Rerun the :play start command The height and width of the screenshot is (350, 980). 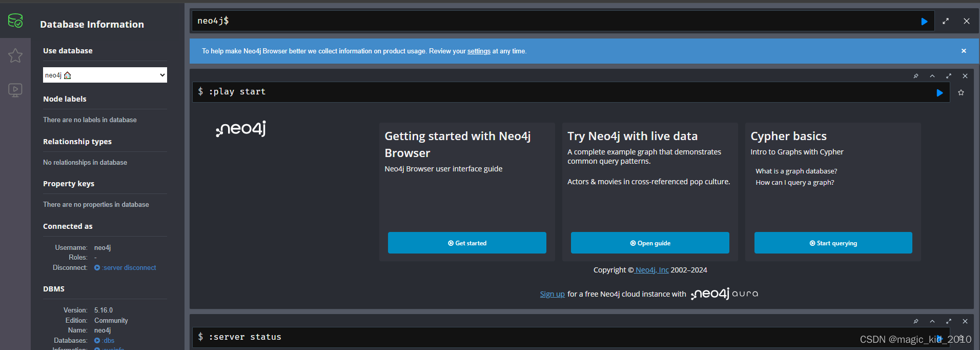tap(940, 93)
